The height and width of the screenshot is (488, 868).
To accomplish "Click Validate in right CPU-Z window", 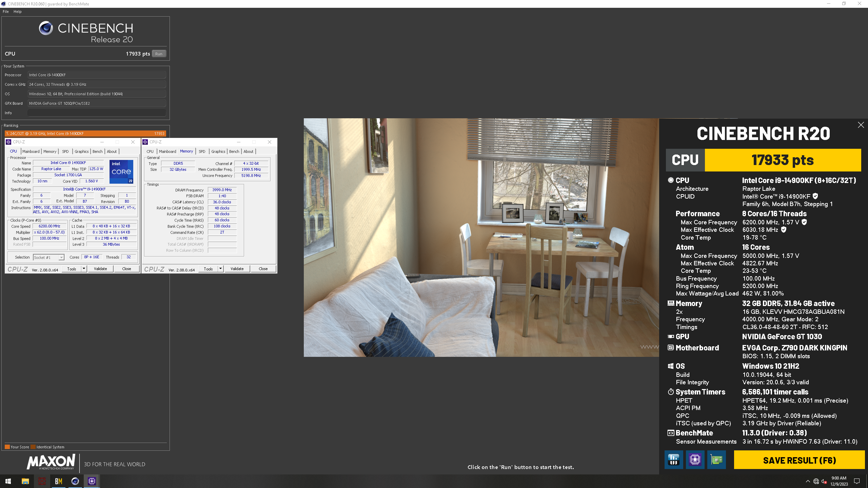I will [x=237, y=269].
